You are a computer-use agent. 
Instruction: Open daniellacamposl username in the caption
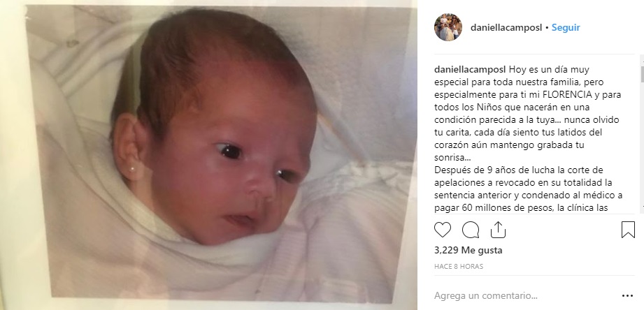coord(470,69)
